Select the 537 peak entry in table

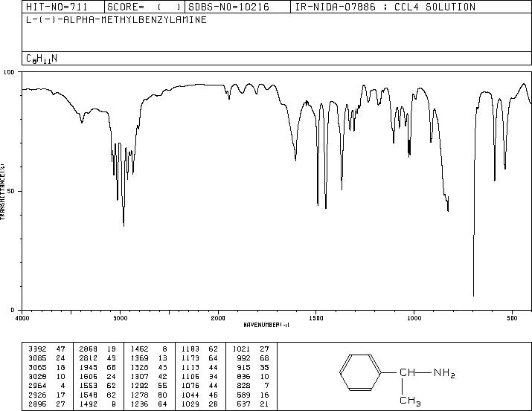click(x=253, y=404)
